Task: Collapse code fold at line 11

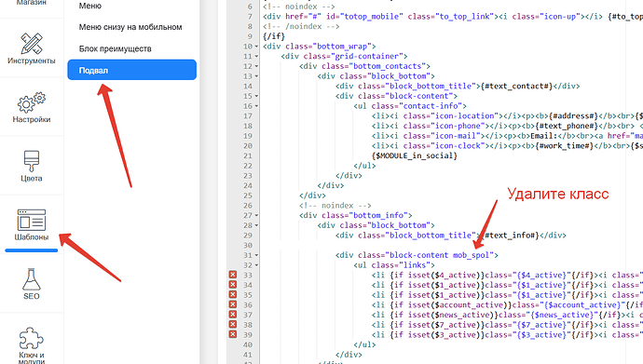Action: point(256,56)
